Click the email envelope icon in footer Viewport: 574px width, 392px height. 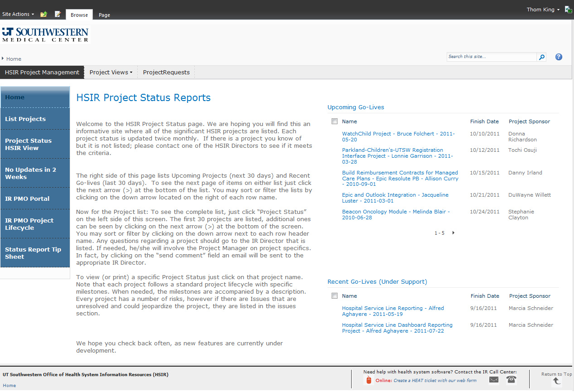tap(494, 380)
